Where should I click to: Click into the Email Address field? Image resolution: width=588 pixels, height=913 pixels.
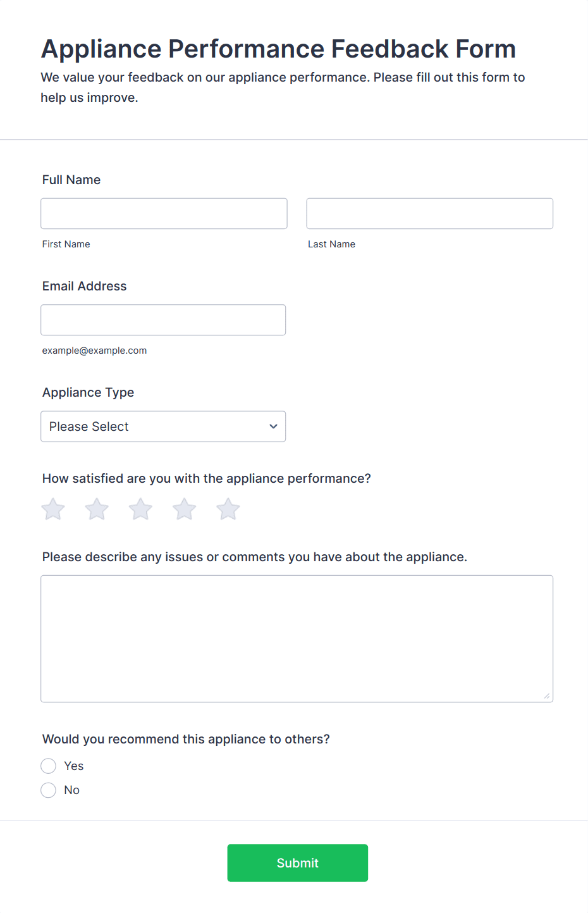[163, 320]
